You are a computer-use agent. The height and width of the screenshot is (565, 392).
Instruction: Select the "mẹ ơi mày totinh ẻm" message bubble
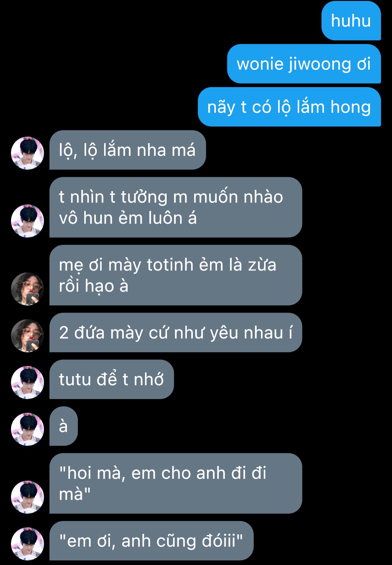[176, 275]
